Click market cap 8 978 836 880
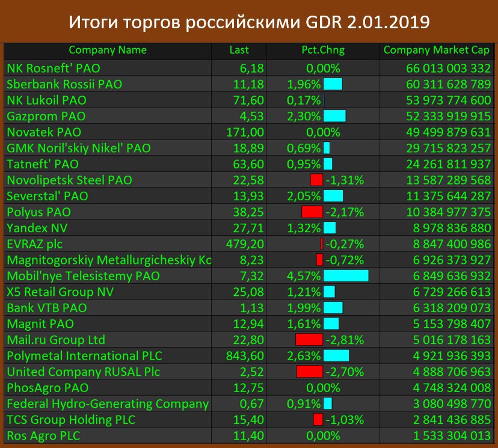498x448 pixels. [452, 228]
